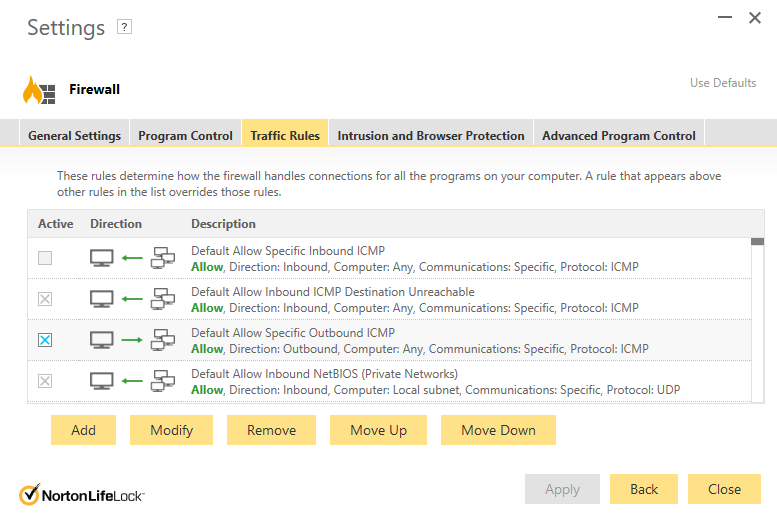This screenshot has width=777, height=514.
Task: Click the Use Defaults link
Action: [723, 83]
